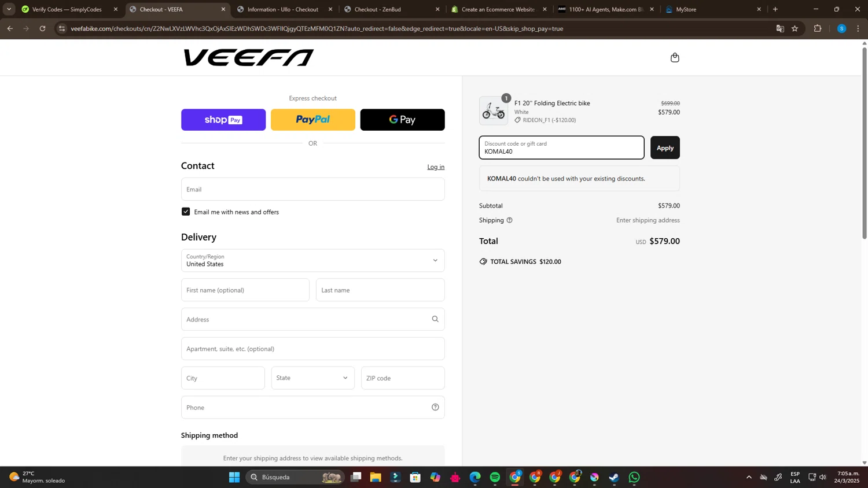868x488 pixels.
Task: Switch to the MyStore tab
Action: tap(713, 9)
